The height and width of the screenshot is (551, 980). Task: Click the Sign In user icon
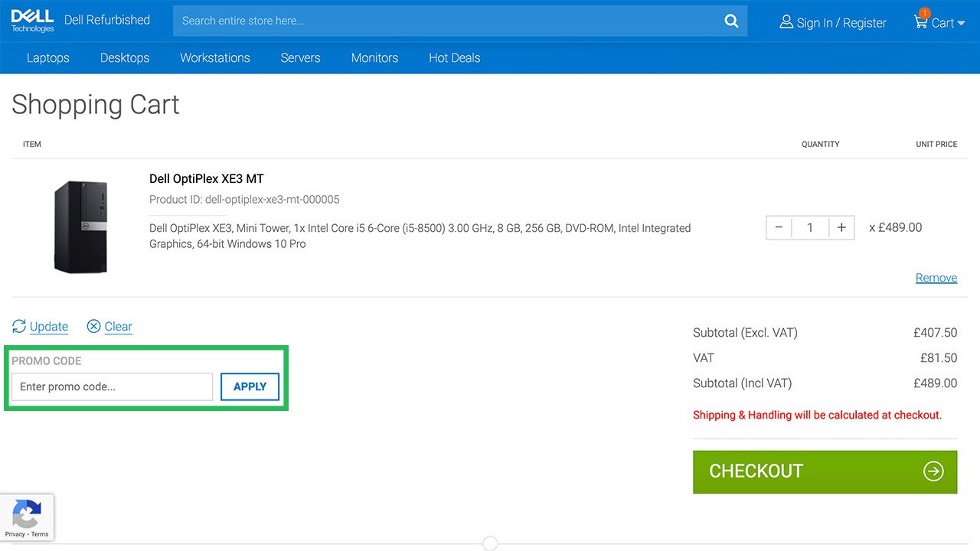[786, 21]
